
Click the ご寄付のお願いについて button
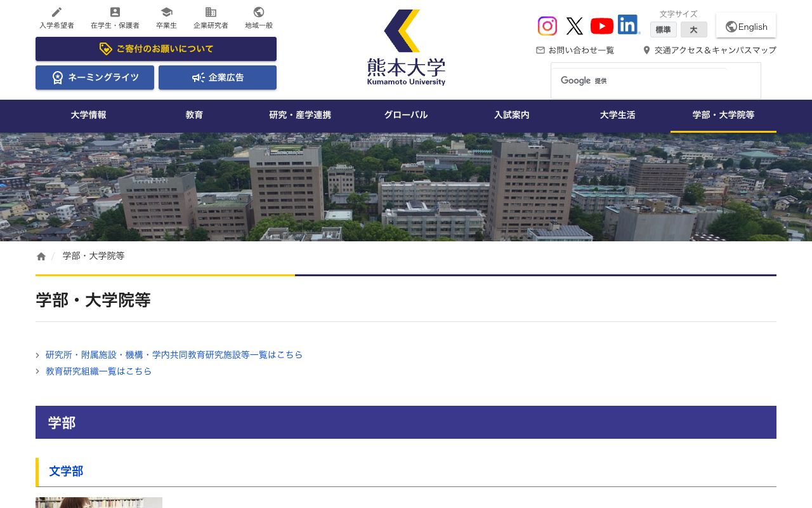pos(155,49)
